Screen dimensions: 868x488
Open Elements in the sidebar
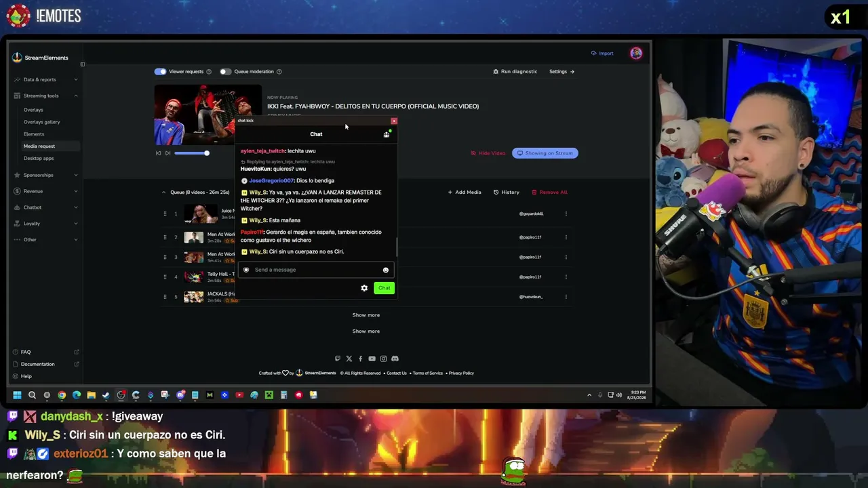(34, 134)
